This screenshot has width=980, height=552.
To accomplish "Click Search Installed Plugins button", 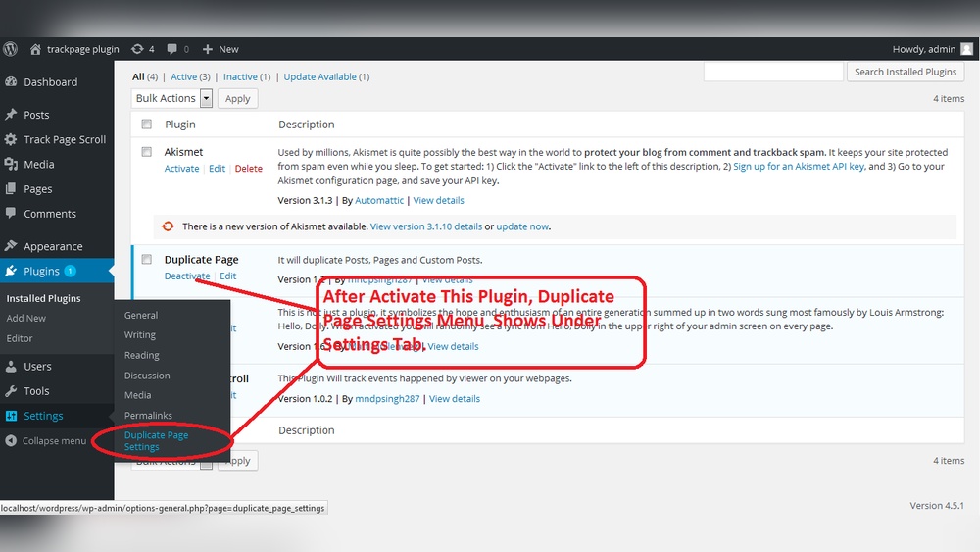I will (906, 72).
